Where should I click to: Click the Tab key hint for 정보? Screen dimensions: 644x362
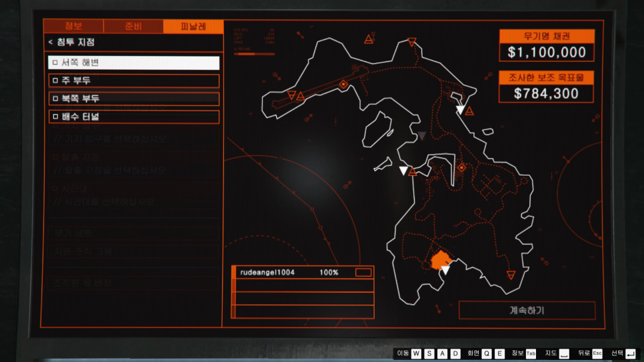531,353
